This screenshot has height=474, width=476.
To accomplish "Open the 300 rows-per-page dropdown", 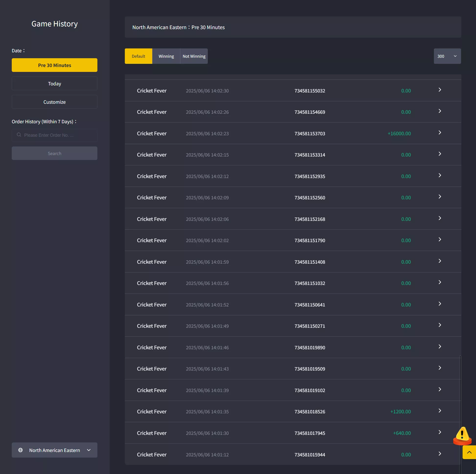I will (x=447, y=56).
